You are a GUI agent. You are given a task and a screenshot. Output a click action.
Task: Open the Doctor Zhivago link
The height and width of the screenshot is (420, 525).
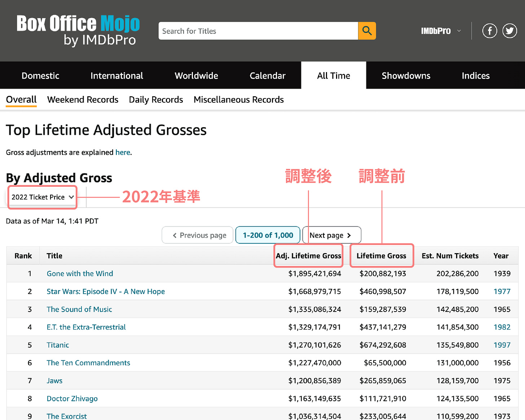tap(72, 399)
